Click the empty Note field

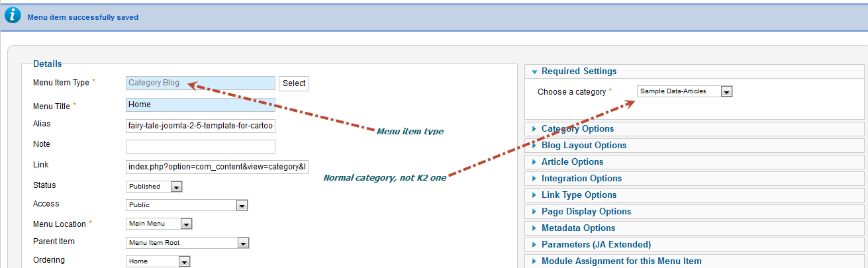coord(200,146)
